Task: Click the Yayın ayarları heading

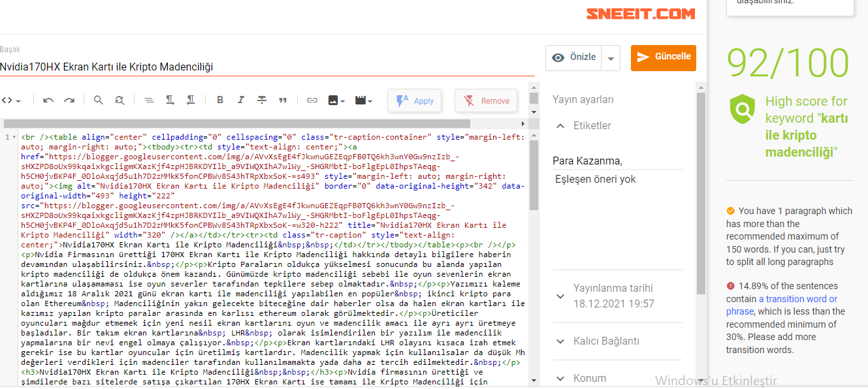Action: coord(583,100)
